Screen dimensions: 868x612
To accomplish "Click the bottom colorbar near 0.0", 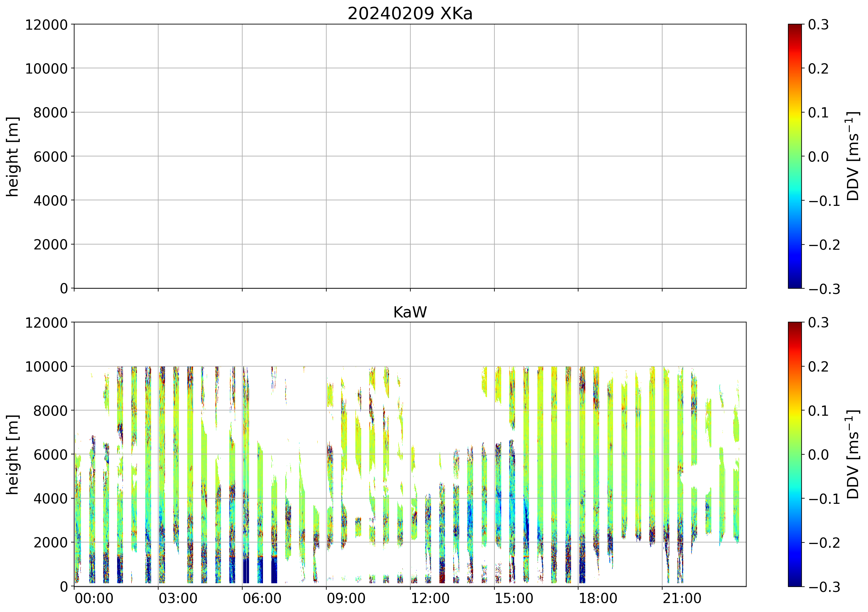I will 795,454.
